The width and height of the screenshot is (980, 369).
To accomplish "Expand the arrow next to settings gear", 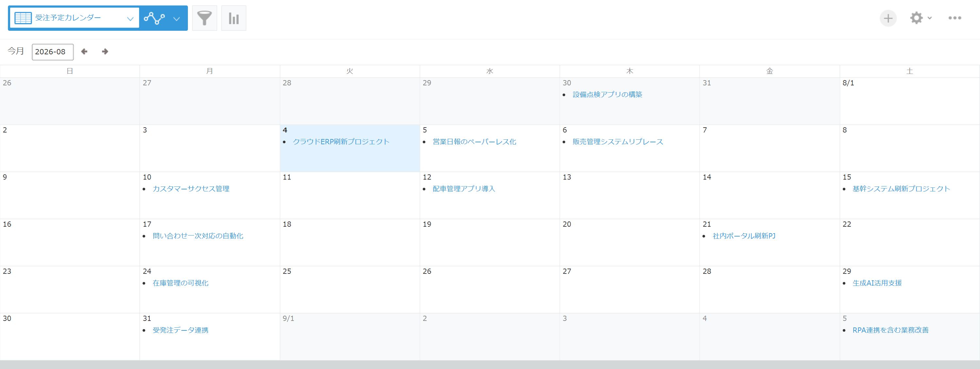I will pos(930,18).
